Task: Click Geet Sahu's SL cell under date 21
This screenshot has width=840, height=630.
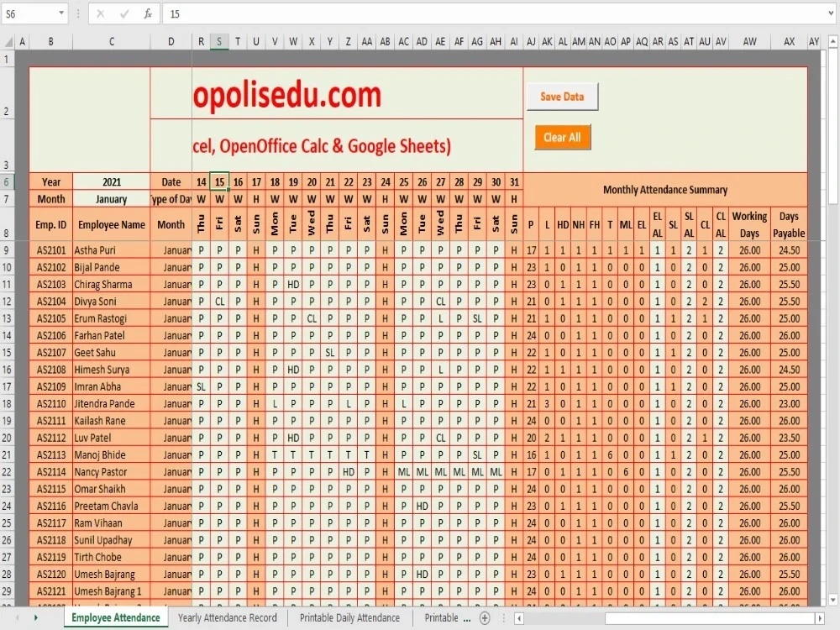Action: [x=330, y=353]
